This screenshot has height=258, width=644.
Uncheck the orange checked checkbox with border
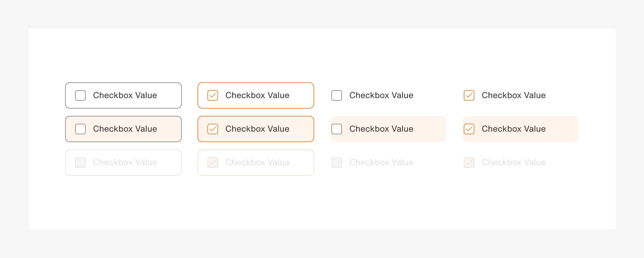[212, 95]
